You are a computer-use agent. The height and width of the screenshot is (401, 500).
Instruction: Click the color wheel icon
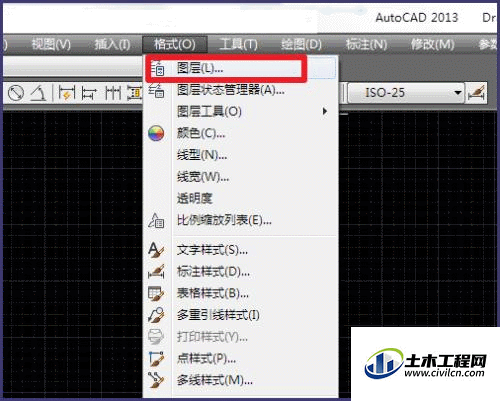(156, 133)
